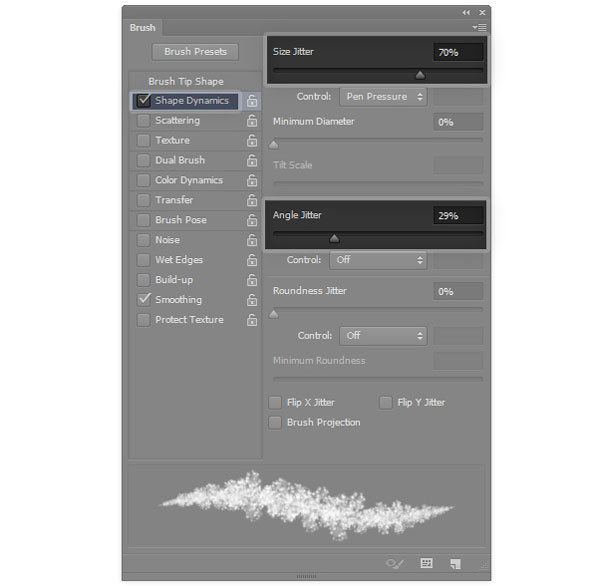
Task: Select the Texture settings label
Action: coord(173,140)
